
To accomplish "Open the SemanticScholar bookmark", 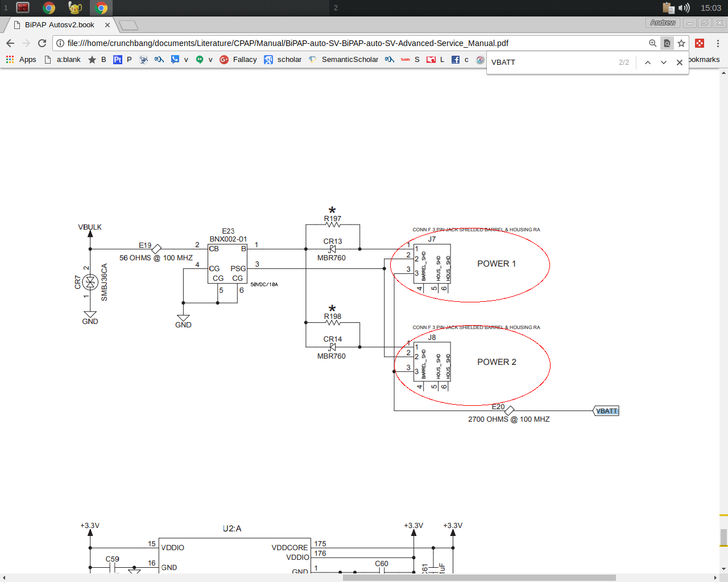I will pos(344,60).
